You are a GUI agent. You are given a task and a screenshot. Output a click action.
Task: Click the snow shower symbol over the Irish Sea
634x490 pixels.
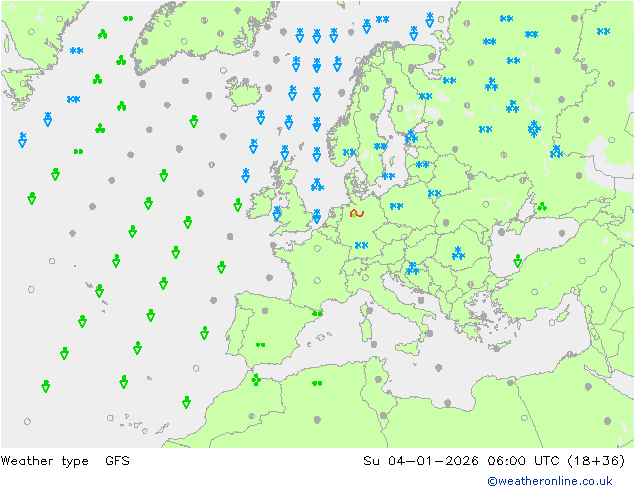click(x=277, y=213)
